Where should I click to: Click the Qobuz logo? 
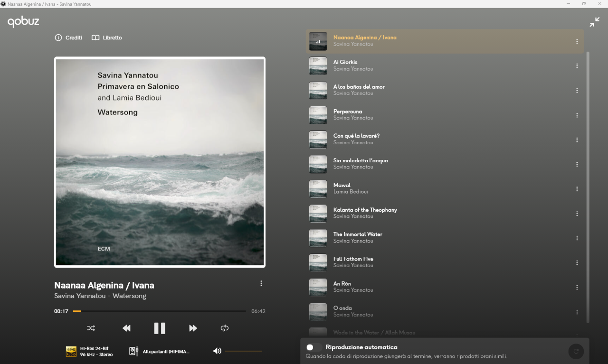tap(23, 22)
